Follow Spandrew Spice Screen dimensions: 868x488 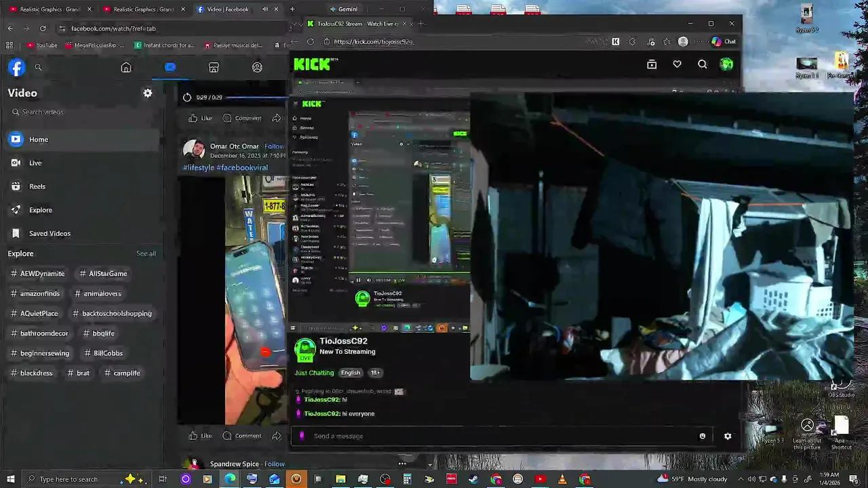[275, 464]
